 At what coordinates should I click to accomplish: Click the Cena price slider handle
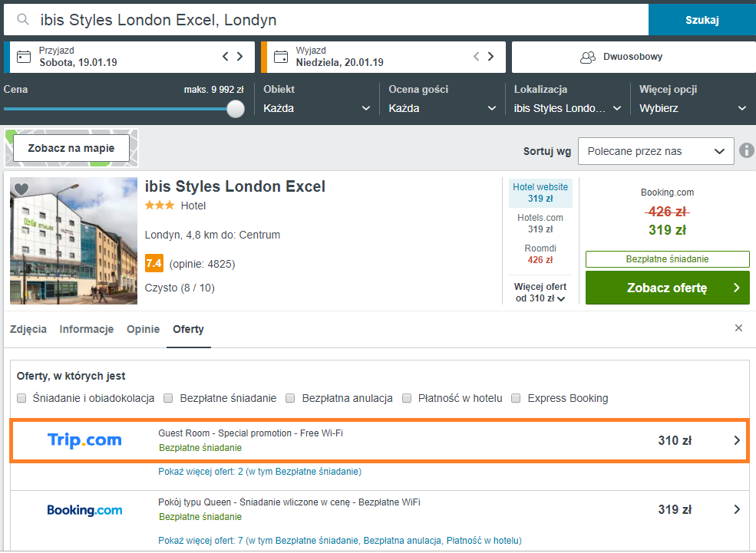point(236,109)
